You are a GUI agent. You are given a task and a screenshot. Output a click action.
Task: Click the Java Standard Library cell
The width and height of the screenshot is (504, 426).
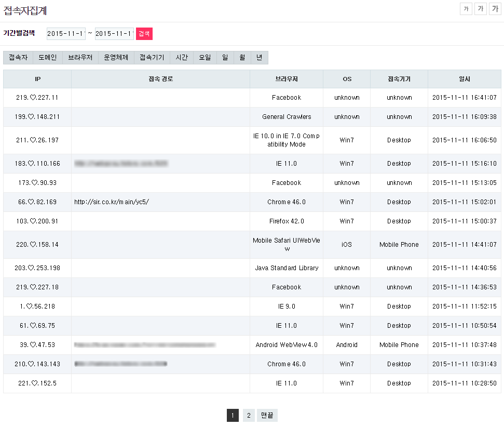287,268
